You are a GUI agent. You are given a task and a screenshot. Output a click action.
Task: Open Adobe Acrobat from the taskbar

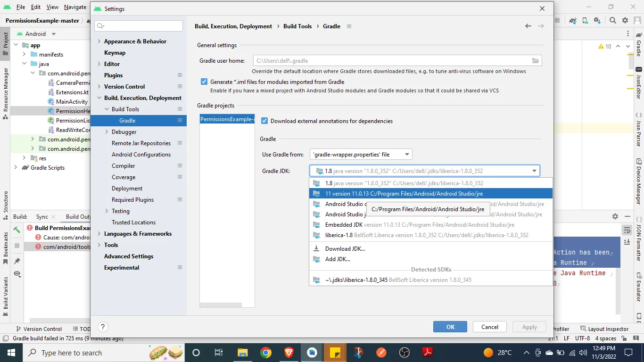[x=427, y=353]
